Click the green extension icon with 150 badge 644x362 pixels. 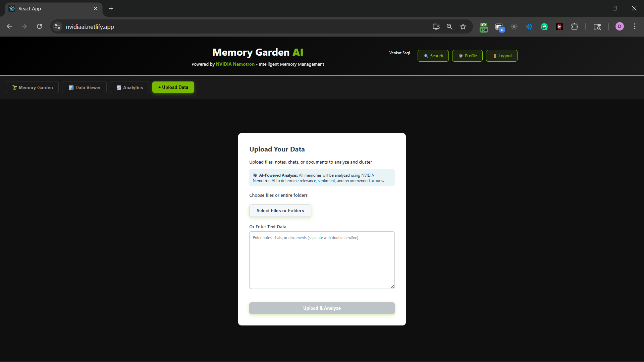(x=484, y=27)
